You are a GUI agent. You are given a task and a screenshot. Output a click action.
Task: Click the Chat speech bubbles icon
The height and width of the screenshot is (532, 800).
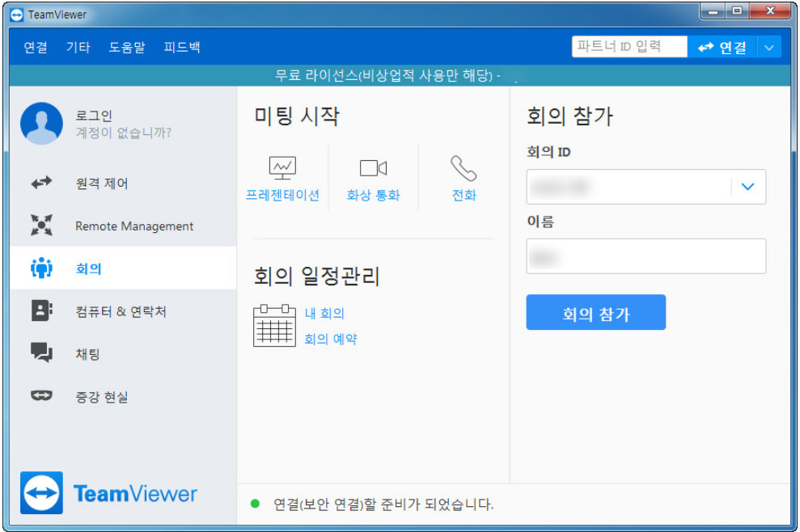[41, 353]
